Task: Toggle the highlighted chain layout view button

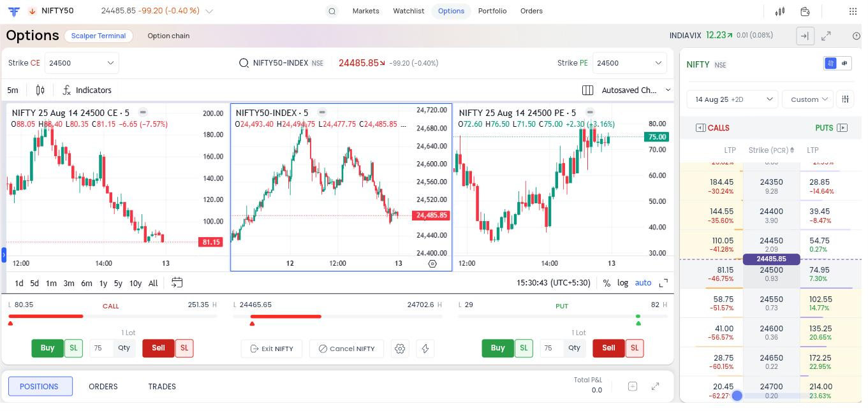Action: (x=830, y=63)
